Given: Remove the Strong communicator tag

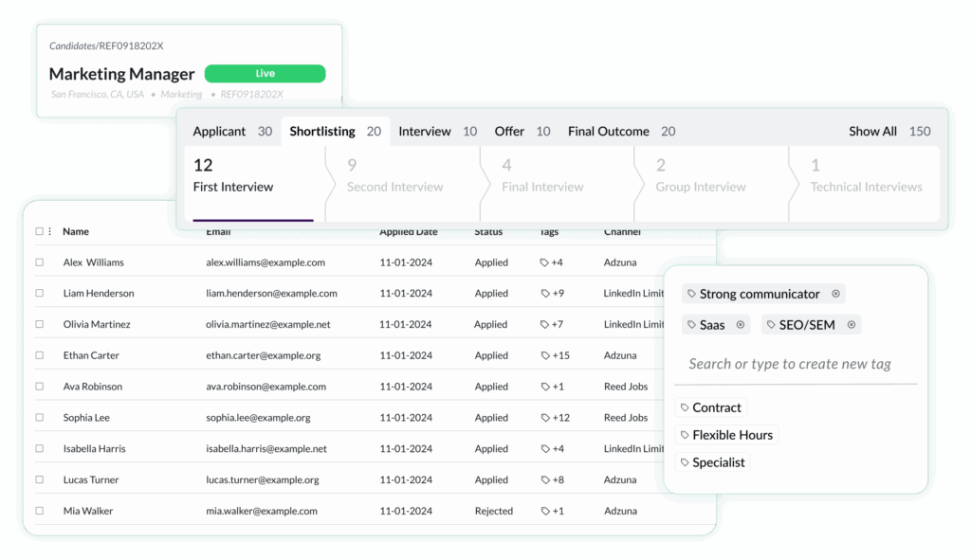Looking at the screenshot, I should click(835, 294).
